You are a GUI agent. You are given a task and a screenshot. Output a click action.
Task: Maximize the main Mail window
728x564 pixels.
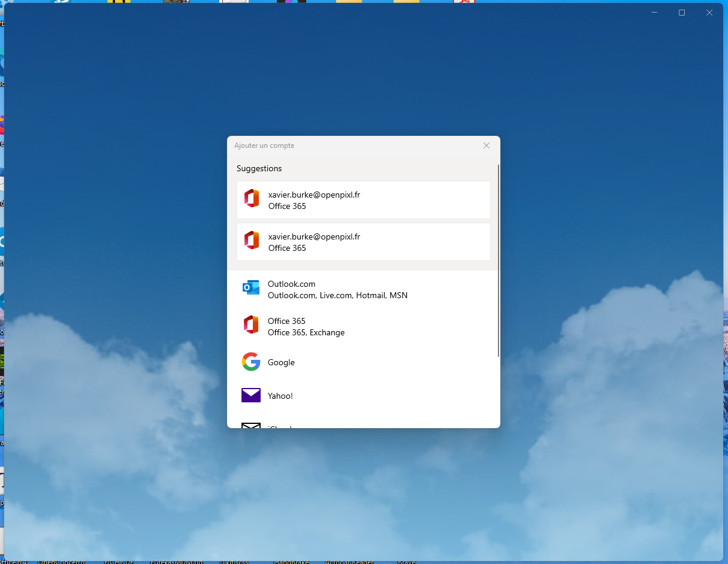point(682,13)
